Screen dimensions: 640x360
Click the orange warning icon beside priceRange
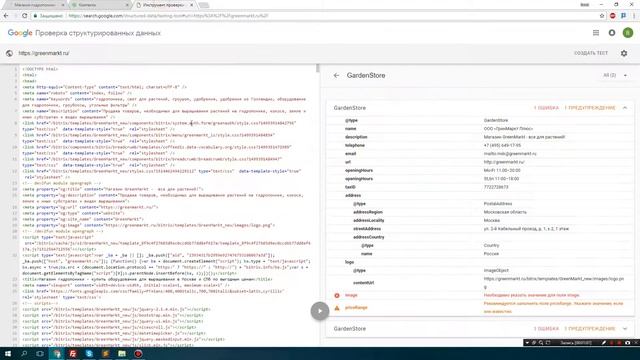click(x=337, y=308)
